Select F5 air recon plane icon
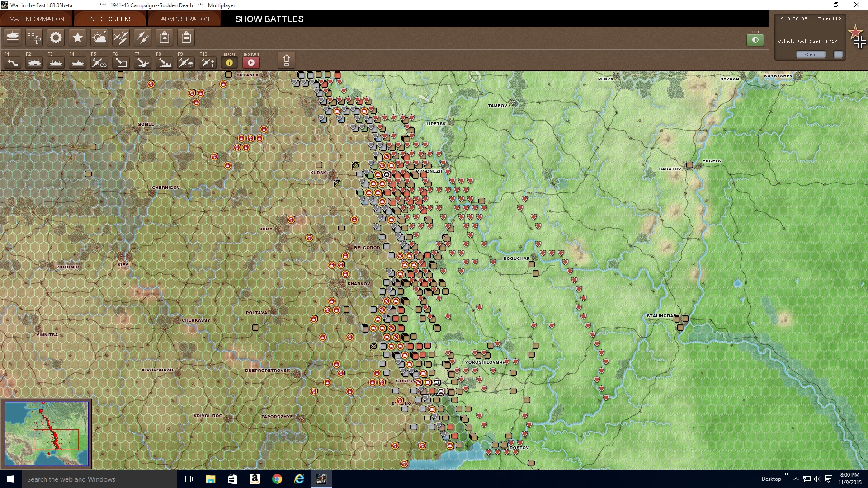 pyautogui.click(x=99, y=62)
